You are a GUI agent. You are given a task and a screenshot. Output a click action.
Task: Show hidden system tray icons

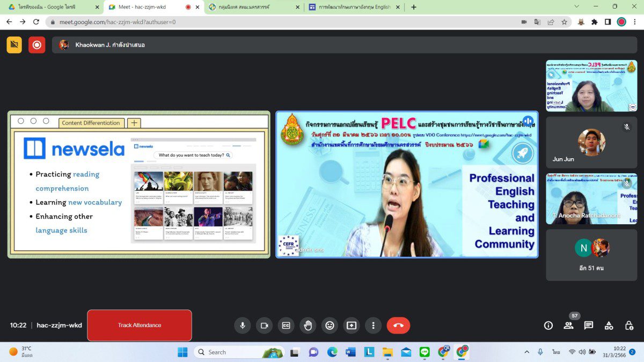click(x=526, y=352)
